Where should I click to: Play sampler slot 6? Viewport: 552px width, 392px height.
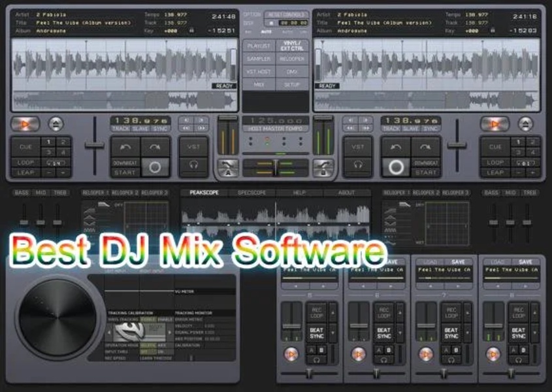[359, 354]
